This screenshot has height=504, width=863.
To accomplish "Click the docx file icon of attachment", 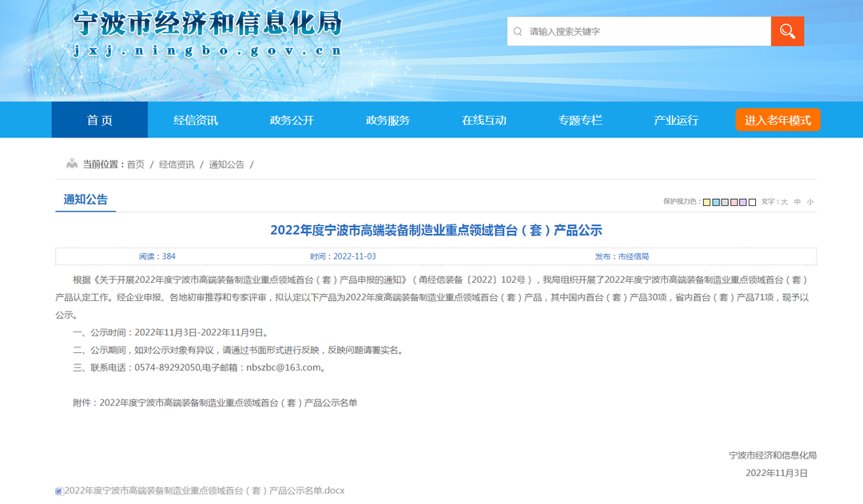I will coord(58,491).
